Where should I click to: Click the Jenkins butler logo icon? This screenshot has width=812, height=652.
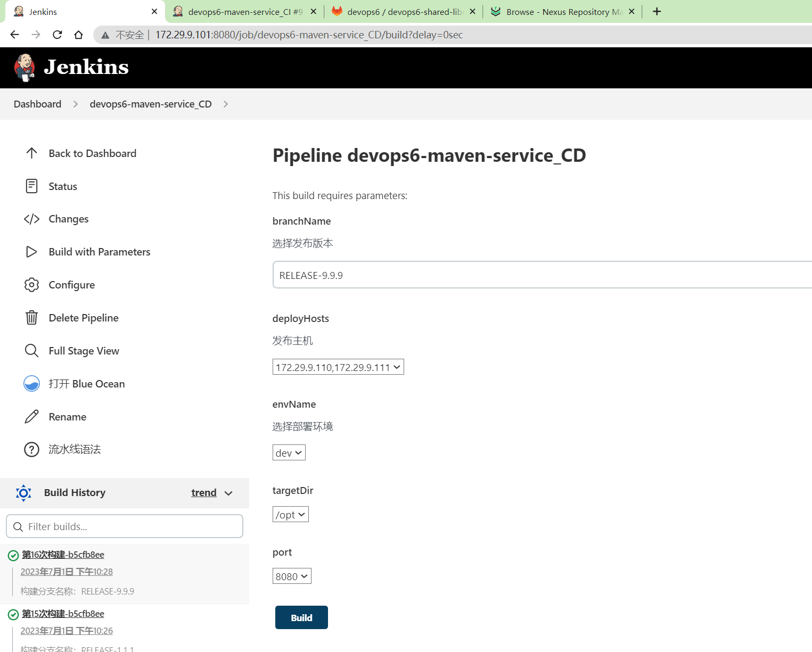pyautogui.click(x=24, y=68)
